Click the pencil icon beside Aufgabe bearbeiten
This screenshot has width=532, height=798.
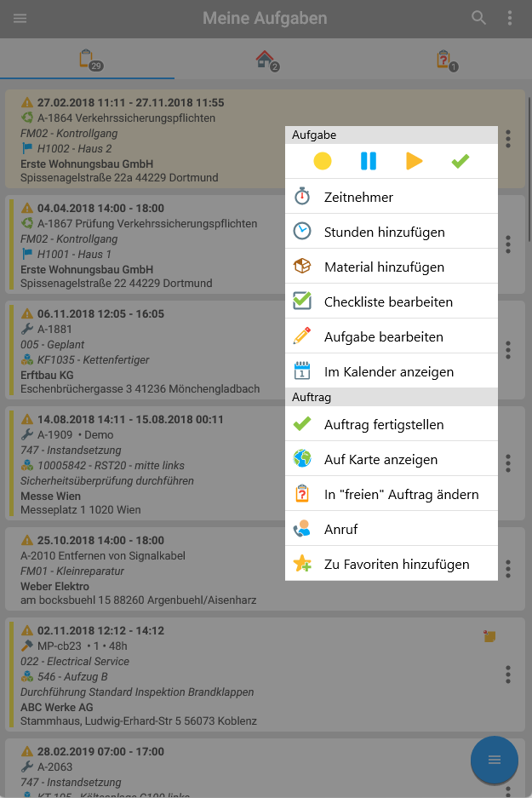pos(302,336)
